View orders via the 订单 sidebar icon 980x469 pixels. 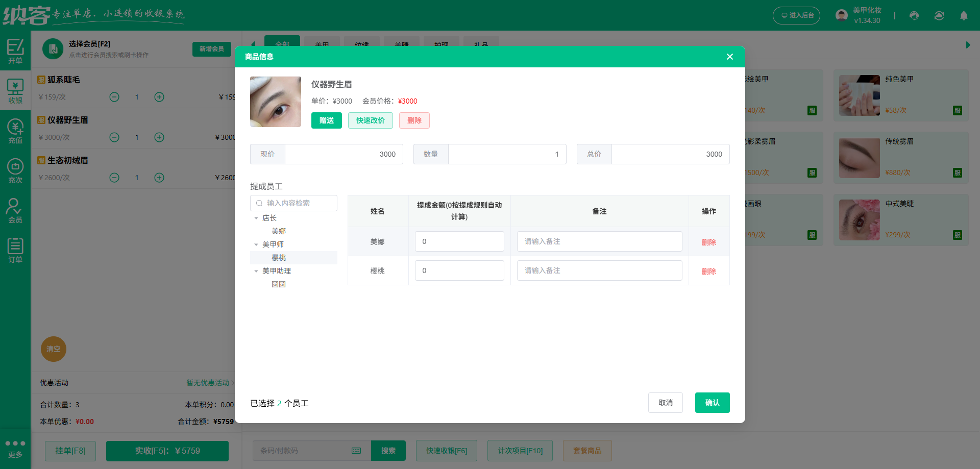(x=15, y=249)
